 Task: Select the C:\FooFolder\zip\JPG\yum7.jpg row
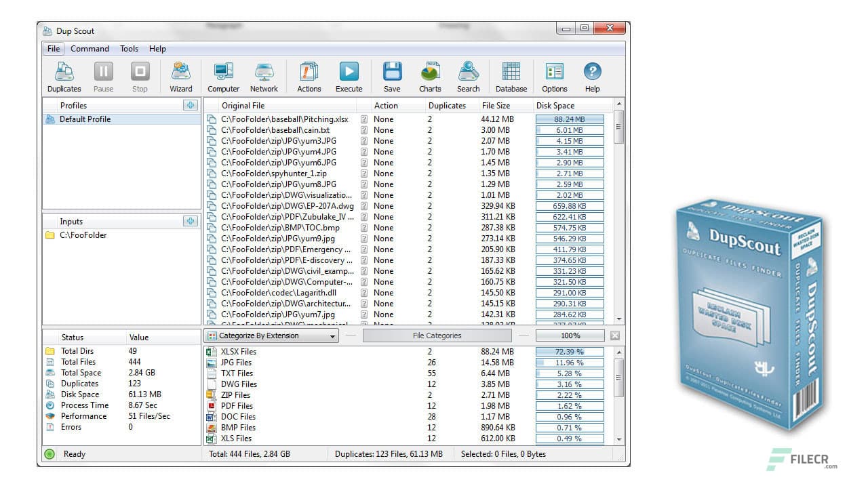[x=408, y=314]
